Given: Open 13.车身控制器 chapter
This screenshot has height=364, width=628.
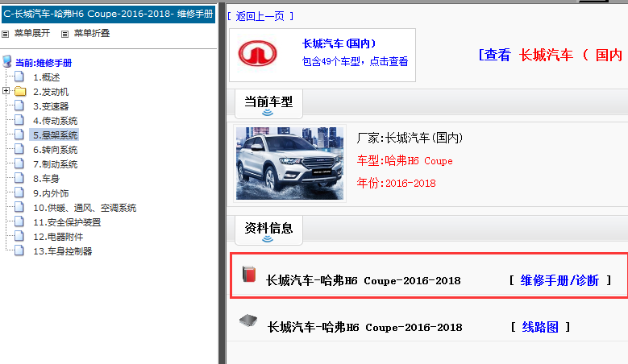Looking at the screenshot, I should pyautogui.click(x=63, y=251).
